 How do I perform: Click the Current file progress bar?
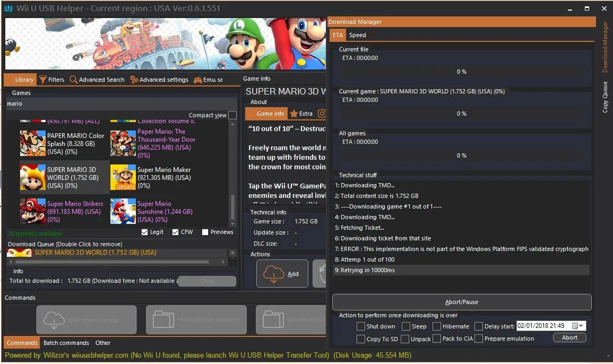(462, 72)
